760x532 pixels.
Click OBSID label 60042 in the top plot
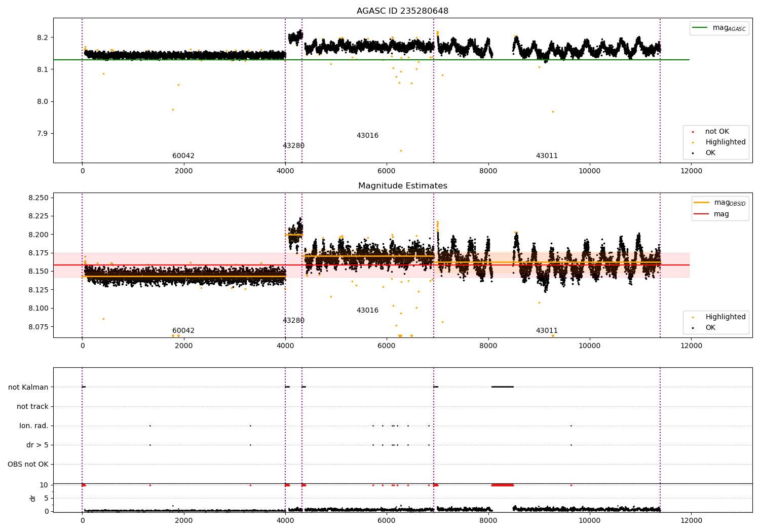[183, 156]
